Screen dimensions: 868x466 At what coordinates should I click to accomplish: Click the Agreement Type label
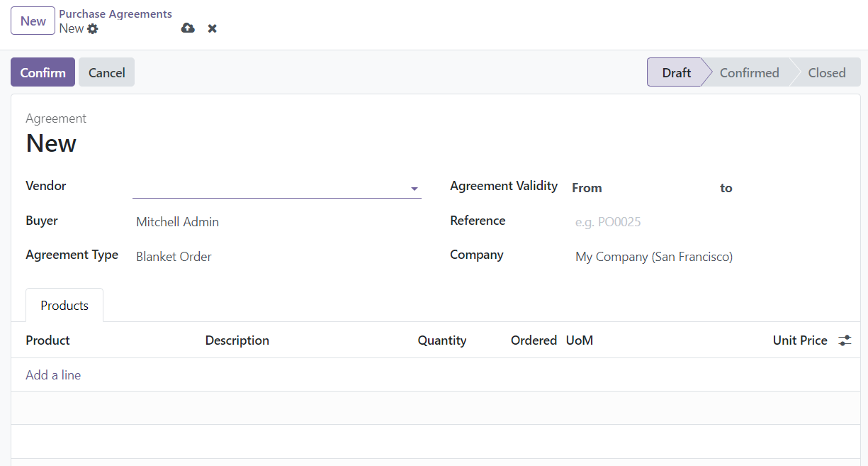click(72, 255)
